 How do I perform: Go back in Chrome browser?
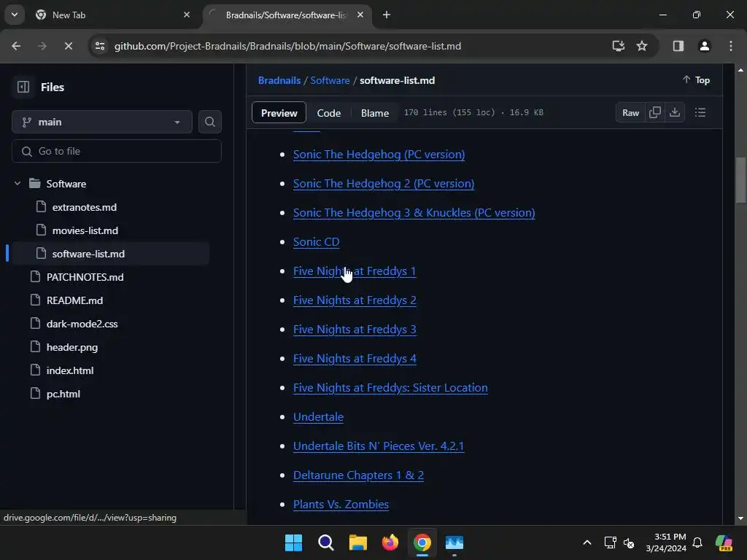pos(16,46)
